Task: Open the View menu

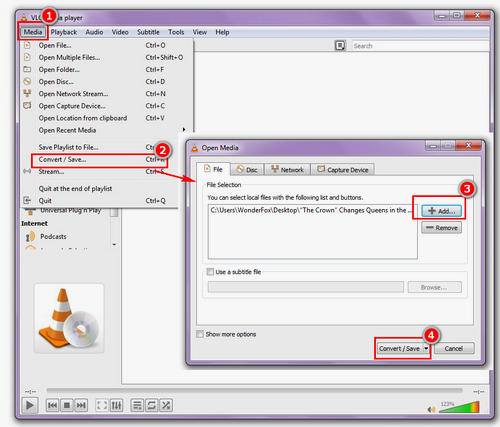Action: [x=200, y=32]
